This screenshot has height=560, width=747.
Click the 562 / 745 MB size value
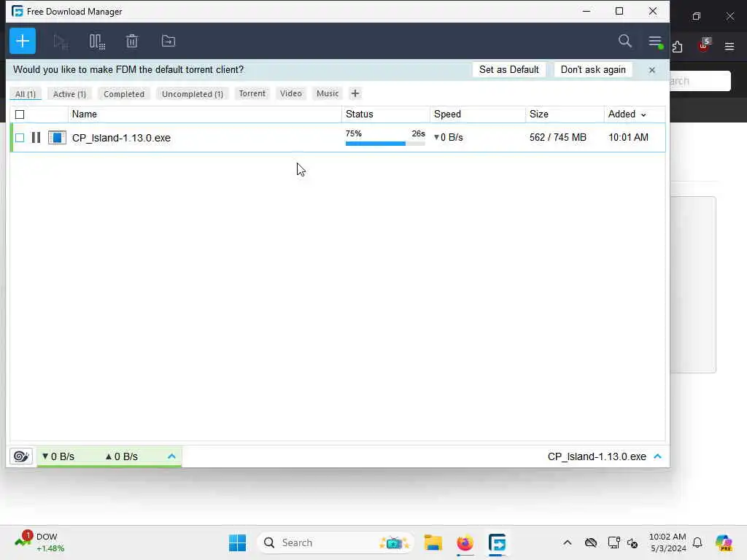pyautogui.click(x=558, y=137)
